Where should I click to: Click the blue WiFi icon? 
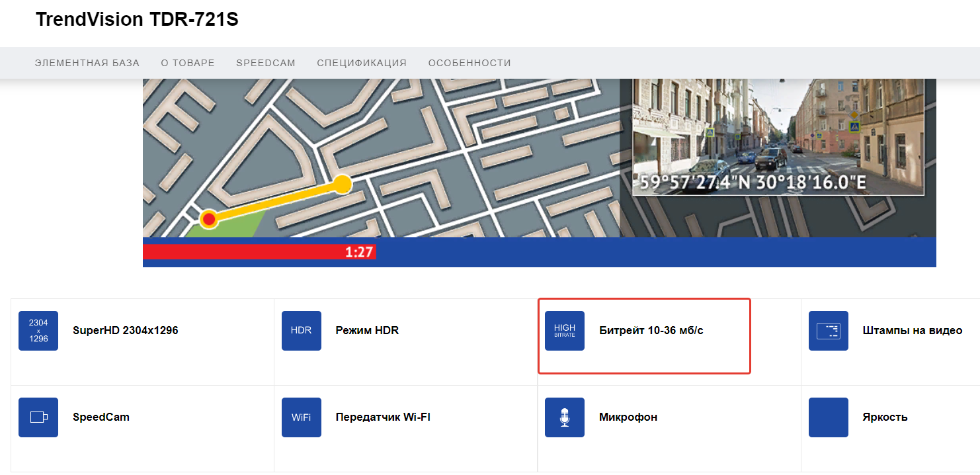pos(302,417)
